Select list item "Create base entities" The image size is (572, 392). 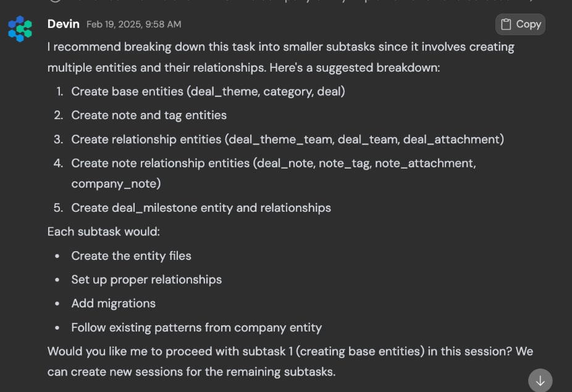tap(208, 91)
